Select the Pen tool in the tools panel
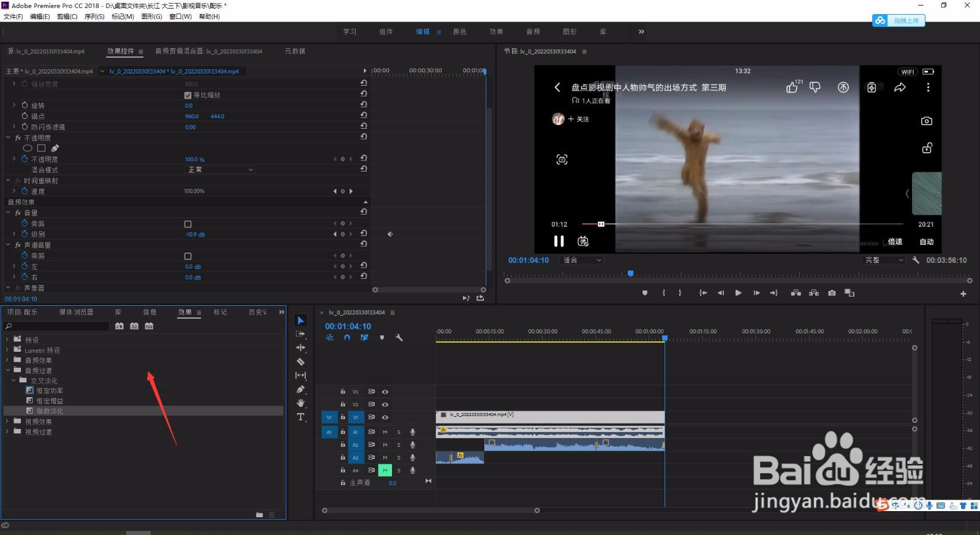The height and width of the screenshot is (535, 980). (301, 389)
